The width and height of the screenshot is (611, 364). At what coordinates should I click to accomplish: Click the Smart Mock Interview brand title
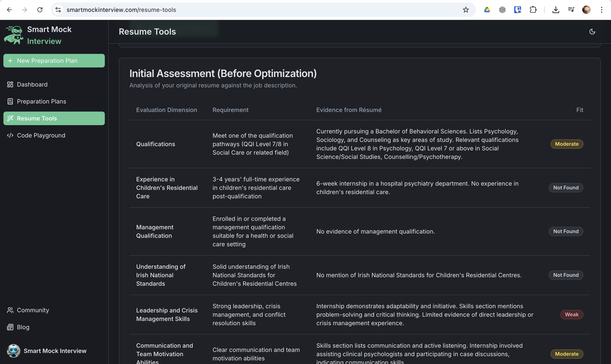49,35
